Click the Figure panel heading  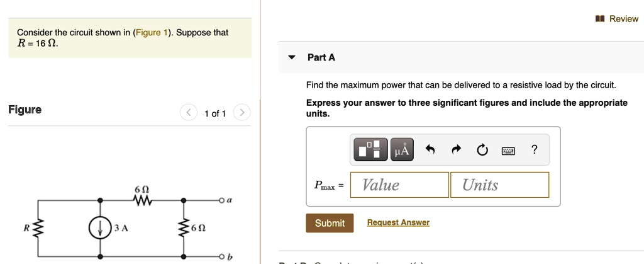click(25, 110)
